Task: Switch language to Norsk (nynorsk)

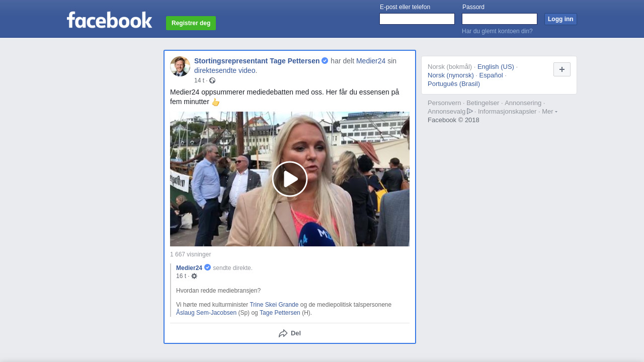Action: [x=451, y=75]
